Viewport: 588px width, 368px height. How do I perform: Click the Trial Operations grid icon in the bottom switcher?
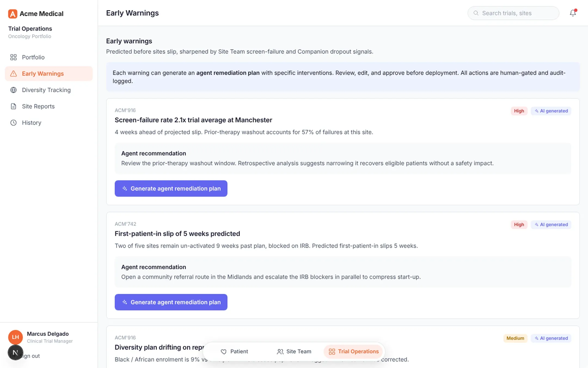coord(332,352)
